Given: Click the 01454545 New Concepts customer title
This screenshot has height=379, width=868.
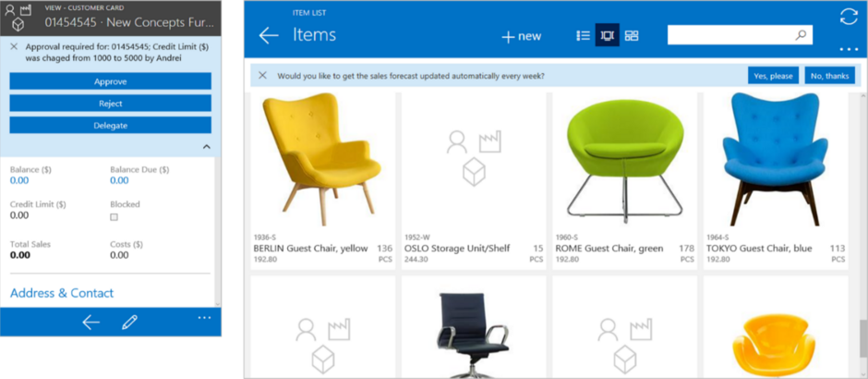Looking at the screenshot, I should (128, 23).
